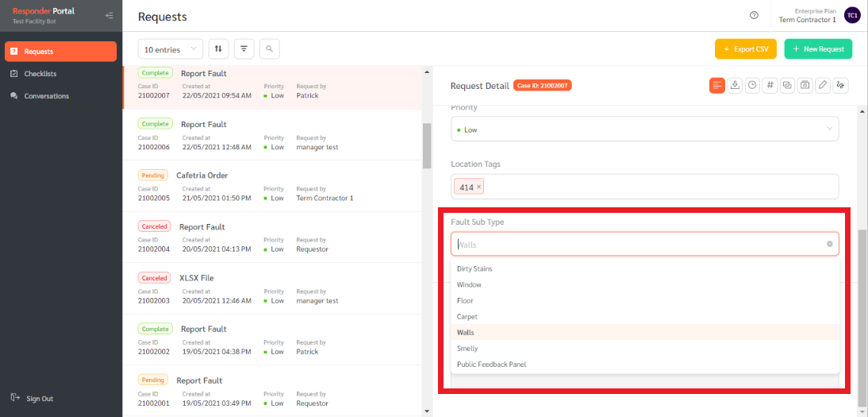The width and height of the screenshot is (868, 417).
Task: Click the search magnifier icon
Action: [x=270, y=48]
